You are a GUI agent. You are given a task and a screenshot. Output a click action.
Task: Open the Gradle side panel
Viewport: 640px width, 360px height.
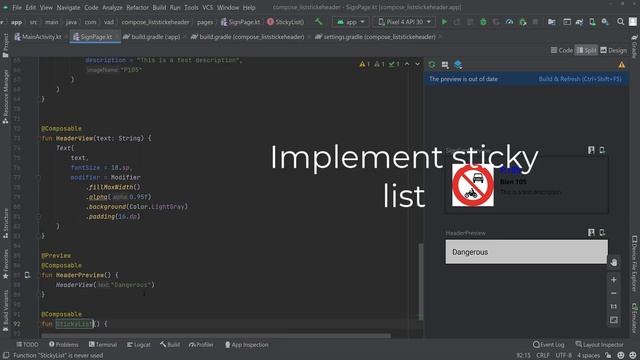(x=634, y=46)
